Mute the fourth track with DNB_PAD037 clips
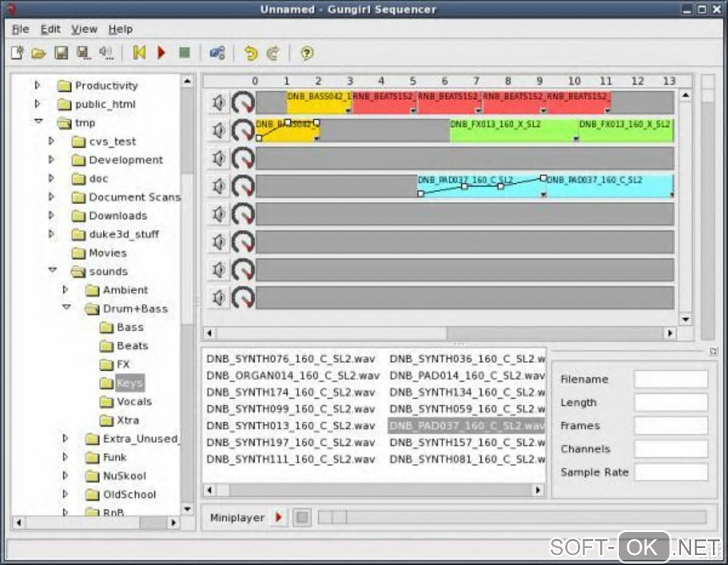This screenshot has width=728, height=565. point(218,186)
